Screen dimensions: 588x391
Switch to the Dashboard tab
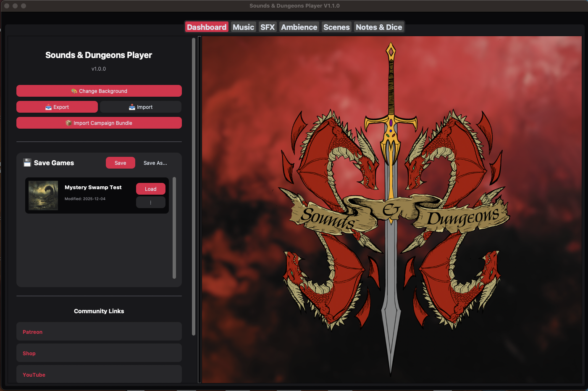207,27
